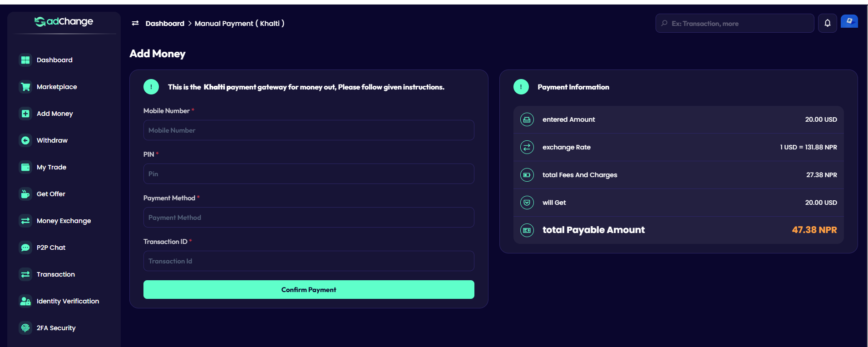Click the Payment Information heading
This screenshot has height=347, width=868.
(x=573, y=87)
